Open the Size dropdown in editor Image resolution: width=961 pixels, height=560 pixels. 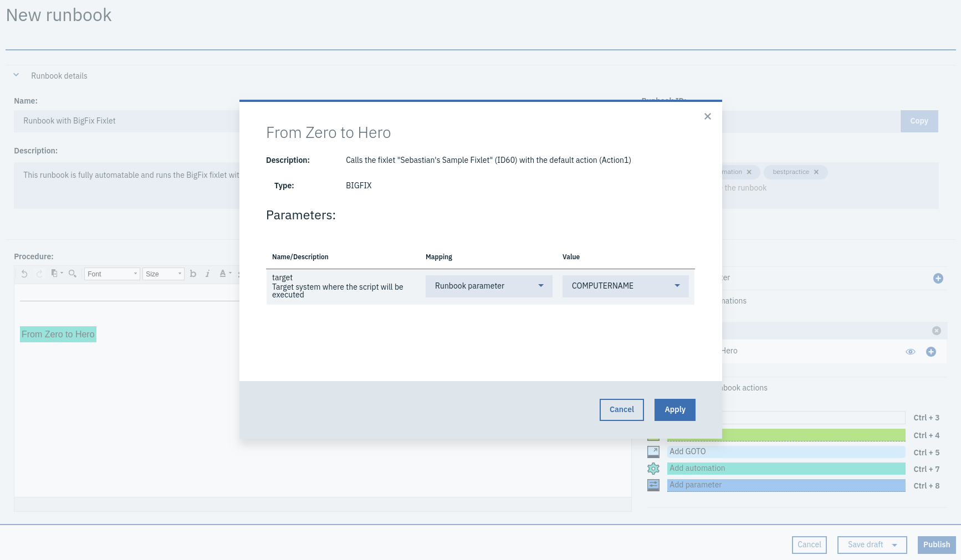pos(163,274)
